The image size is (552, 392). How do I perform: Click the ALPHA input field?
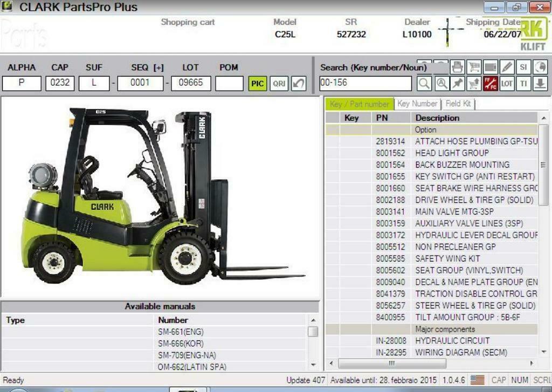coord(22,84)
